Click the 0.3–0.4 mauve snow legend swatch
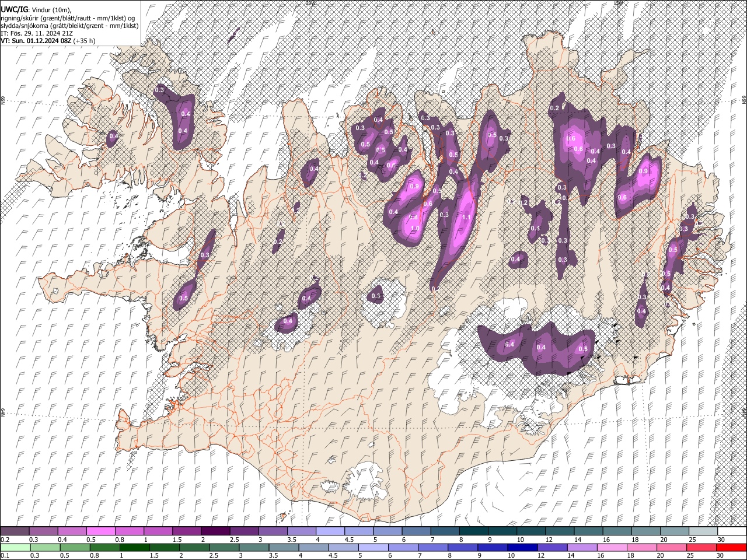This screenshot has width=747, height=560. (x=44, y=531)
